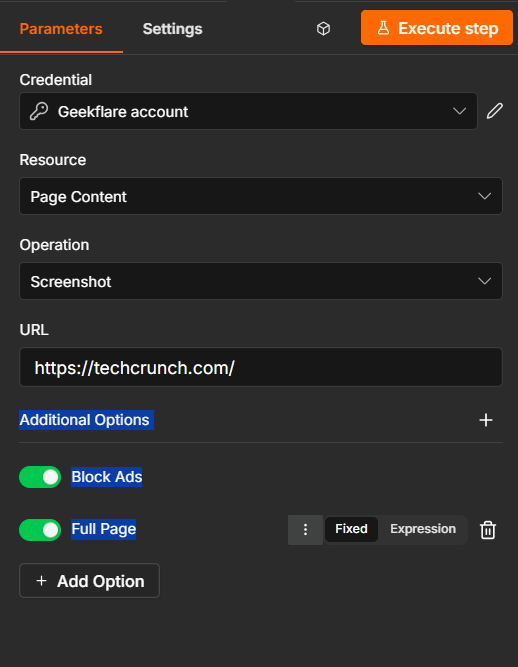Click the URL field with techcrunch.com
The height and width of the screenshot is (667, 518).
click(261, 367)
